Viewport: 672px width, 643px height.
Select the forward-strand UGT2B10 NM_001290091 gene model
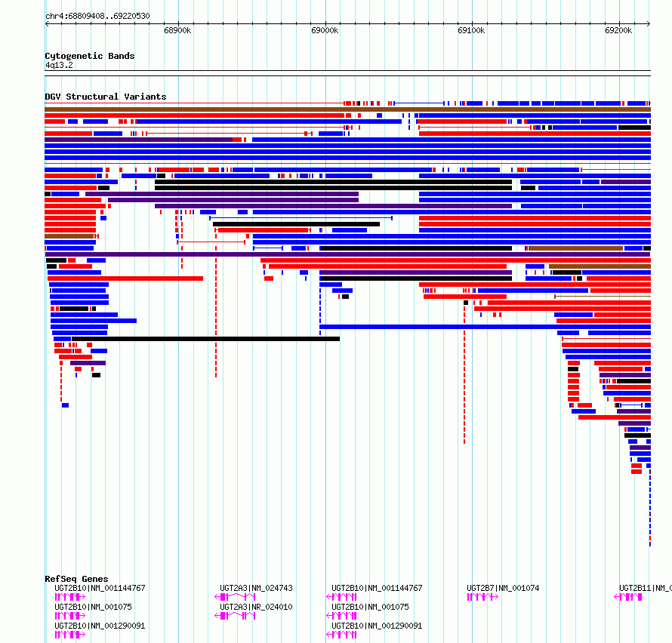coord(70,635)
